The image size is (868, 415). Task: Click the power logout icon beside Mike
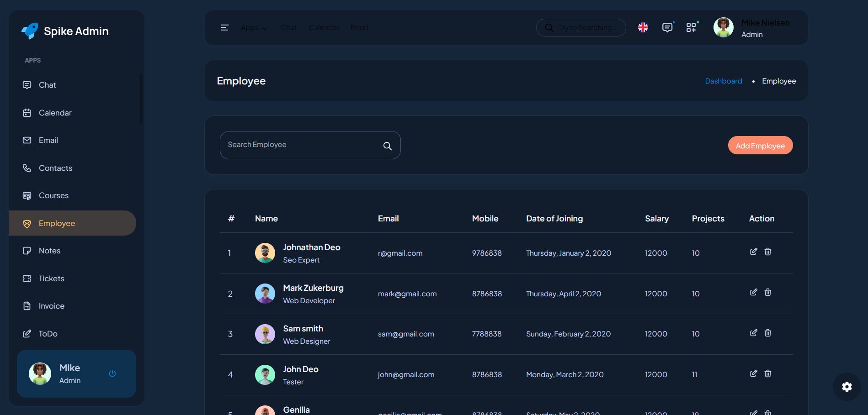[x=112, y=373]
